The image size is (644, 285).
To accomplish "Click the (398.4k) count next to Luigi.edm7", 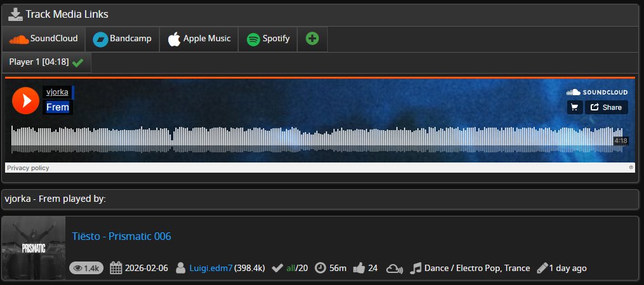I will click(250, 268).
